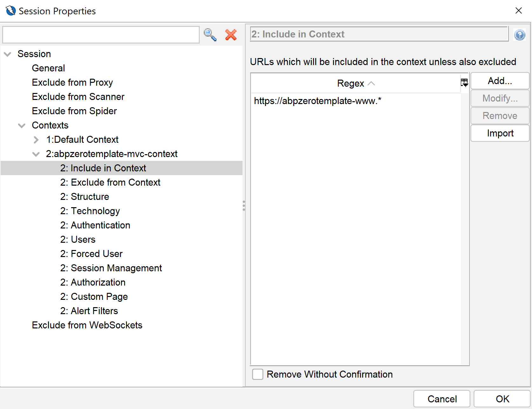Collapse the Contexts tree node
The width and height of the screenshot is (532, 409).
[22, 126]
